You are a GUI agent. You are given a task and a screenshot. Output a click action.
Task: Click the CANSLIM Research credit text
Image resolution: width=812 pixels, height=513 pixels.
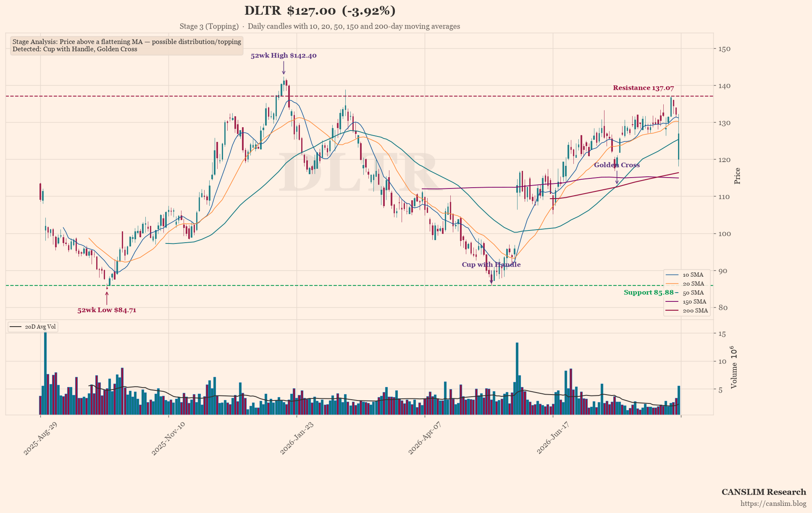coord(764,492)
